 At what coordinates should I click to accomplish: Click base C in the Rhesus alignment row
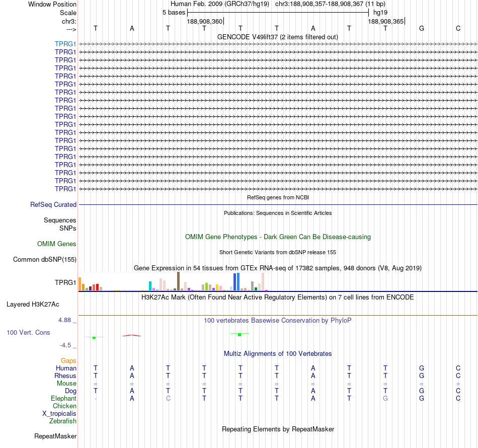pos(458,376)
